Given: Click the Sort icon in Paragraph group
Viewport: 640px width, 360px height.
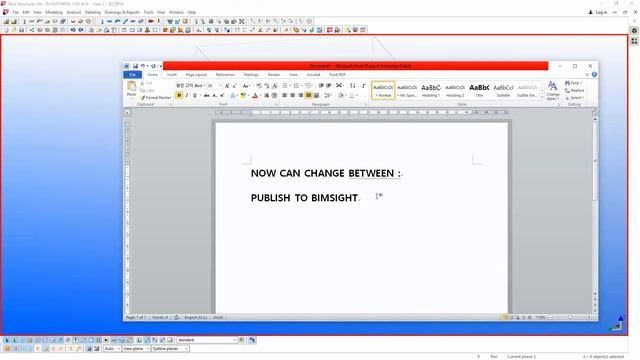Looking at the screenshot, I should [x=353, y=86].
